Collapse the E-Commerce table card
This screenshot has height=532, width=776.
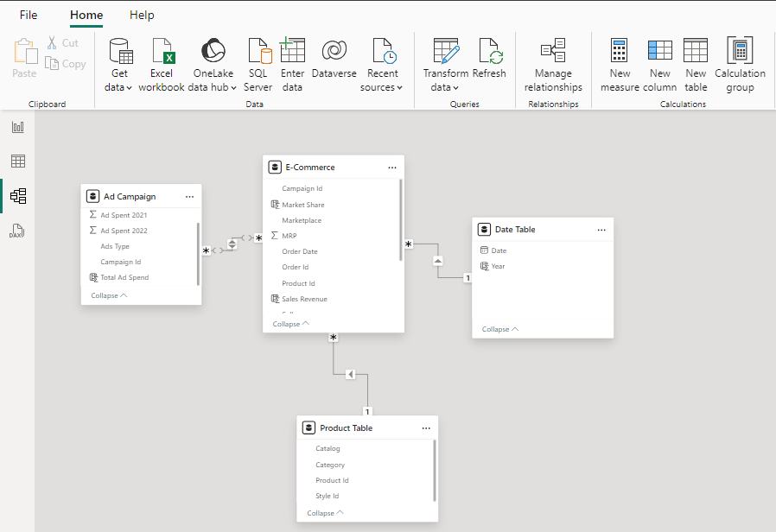coord(290,323)
